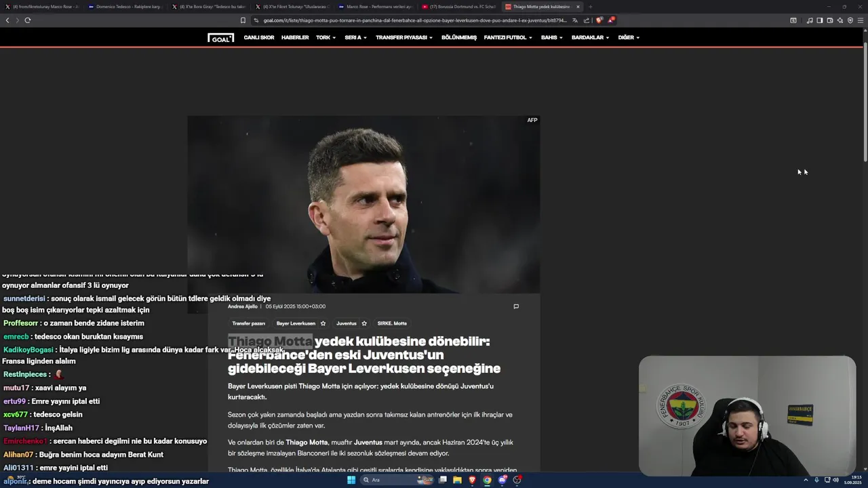This screenshot has height=488, width=868.
Task: Expand the SERİ A dropdown menu
Action: pos(355,38)
